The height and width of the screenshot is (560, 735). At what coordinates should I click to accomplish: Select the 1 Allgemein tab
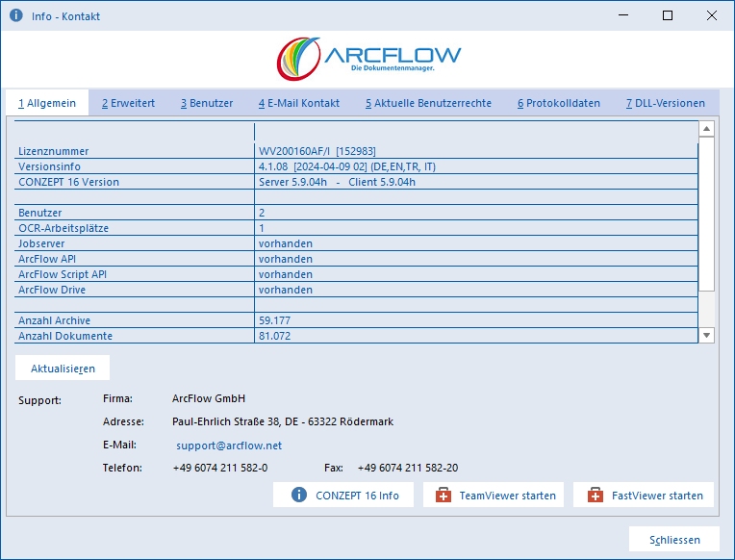pos(47,103)
